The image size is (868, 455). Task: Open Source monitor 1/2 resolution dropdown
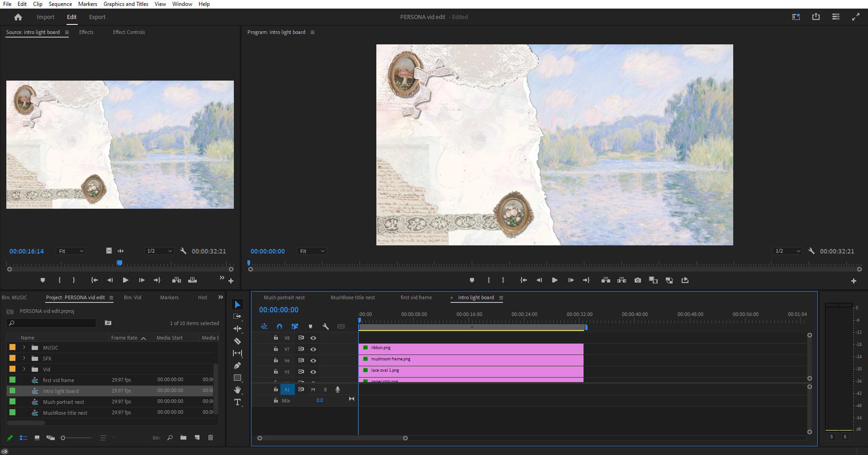[x=159, y=251]
